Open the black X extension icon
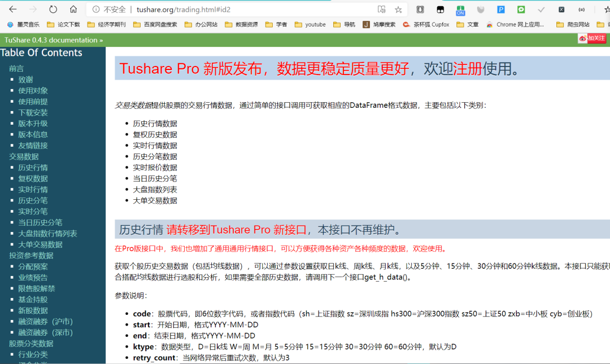This screenshot has width=610, height=364. [561, 10]
